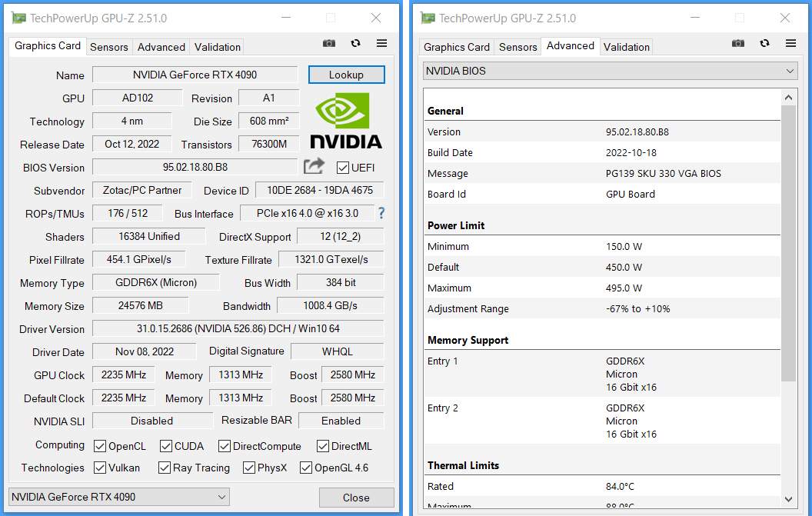Toggle the Ray Tracing checkbox
812x516 pixels.
[164, 468]
